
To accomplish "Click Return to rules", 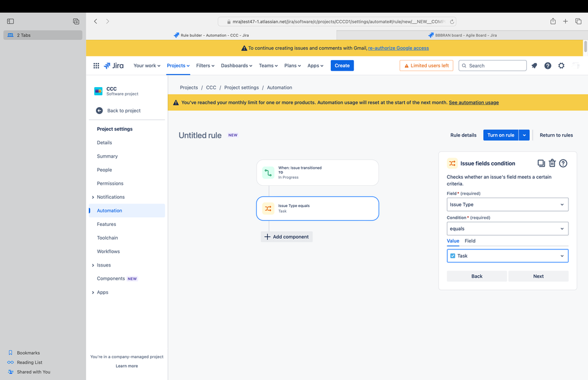I will pyautogui.click(x=556, y=135).
